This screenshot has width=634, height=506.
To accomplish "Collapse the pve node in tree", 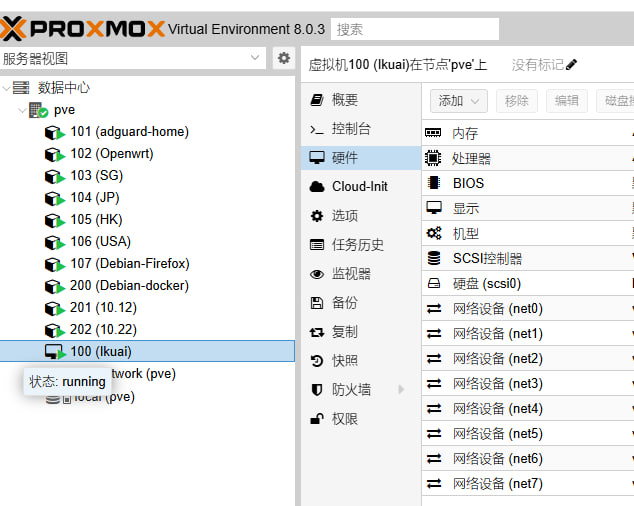I will tap(20, 110).
